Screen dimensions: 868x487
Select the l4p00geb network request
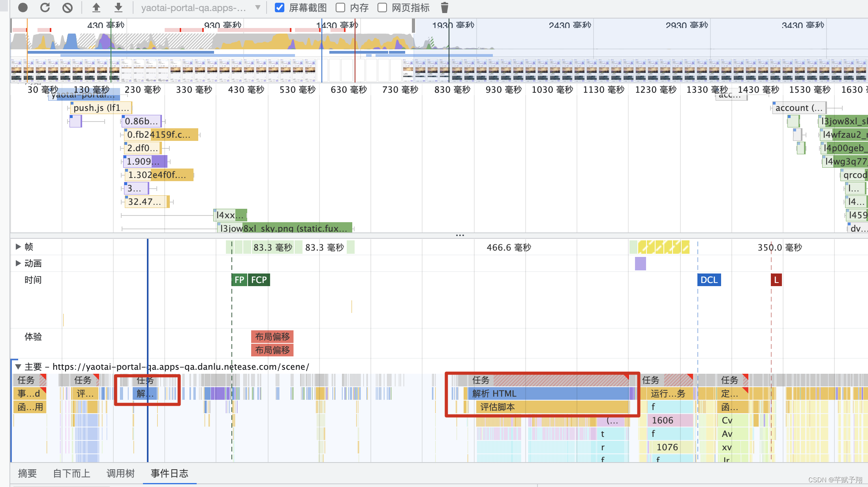(x=844, y=148)
